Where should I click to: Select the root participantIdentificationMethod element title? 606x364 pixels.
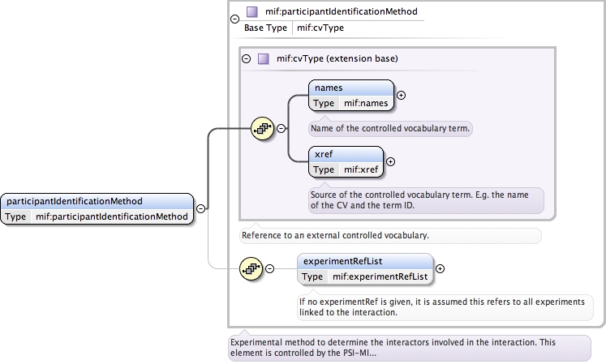(x=74, y=201)
